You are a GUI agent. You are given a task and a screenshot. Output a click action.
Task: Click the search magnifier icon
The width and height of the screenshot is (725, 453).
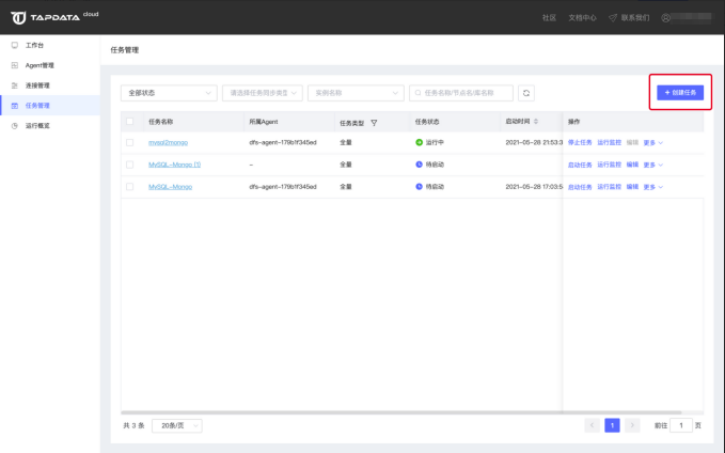(418, 93)
